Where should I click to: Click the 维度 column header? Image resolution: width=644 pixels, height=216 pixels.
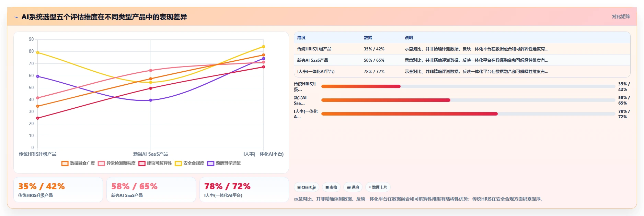[301, 38]
